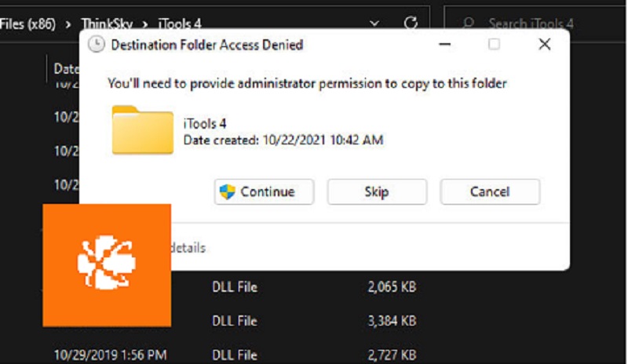The width and height of the screenshot is (628, 364).
Task: Cancel the copy operation
Action: (x=490, y=192)
